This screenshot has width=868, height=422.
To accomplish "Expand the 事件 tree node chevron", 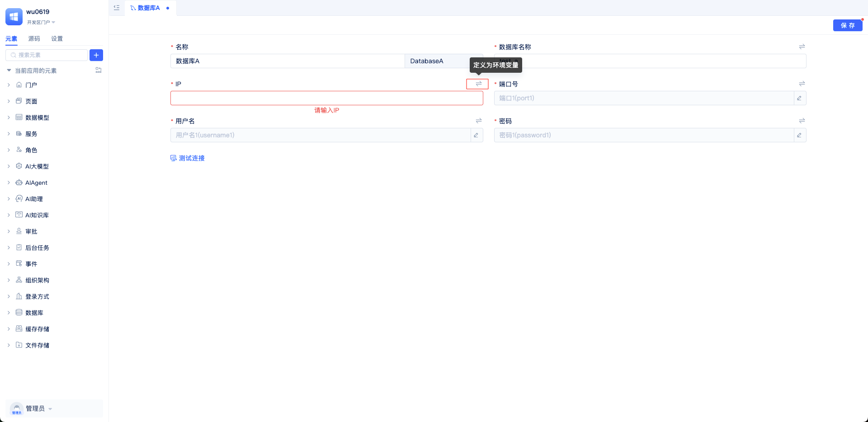I will click(9, 263).
